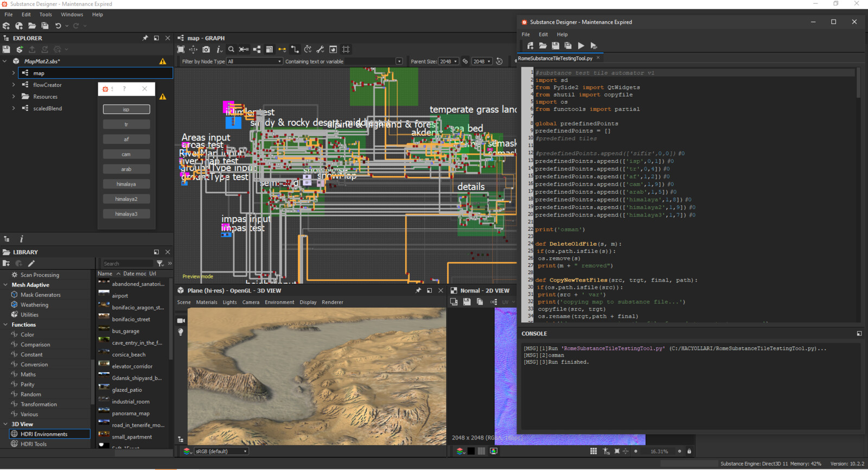The height and width of the screenshot is (470, 868).
Task: Save package using the Explorer floppy icon
Action: pos(7,49)
